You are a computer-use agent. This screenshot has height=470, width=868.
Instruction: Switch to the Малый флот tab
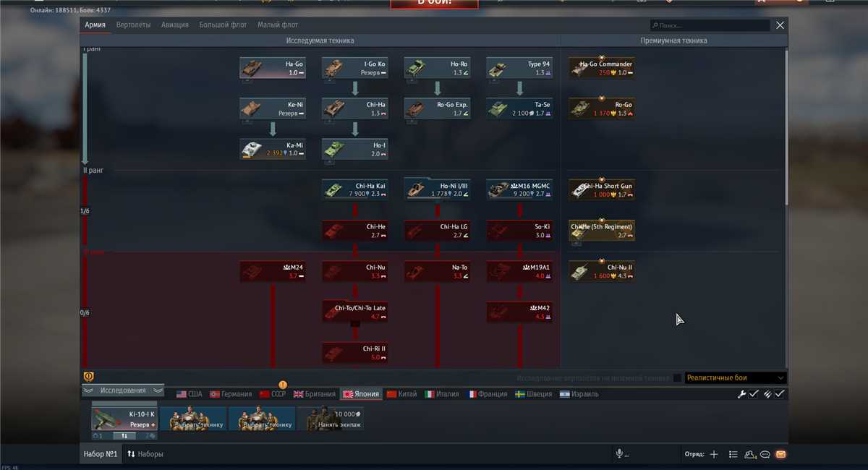278,25
